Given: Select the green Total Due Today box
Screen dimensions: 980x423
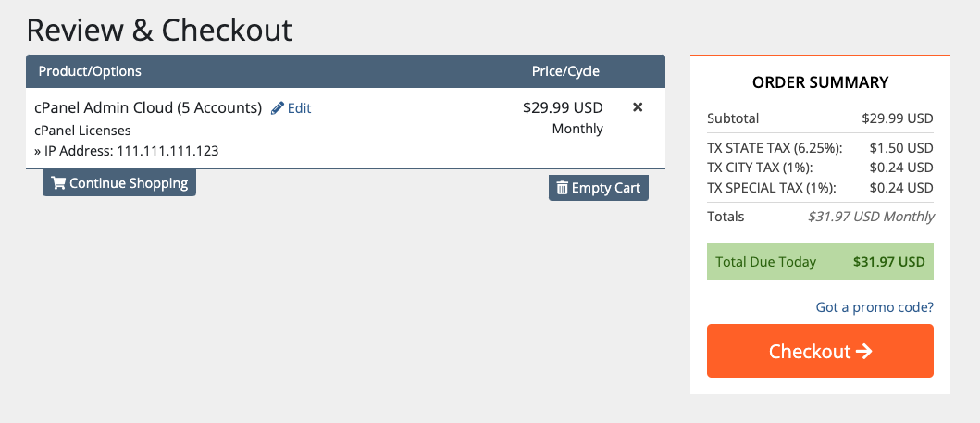Looking at the screenshot, I should tap(820, 262).
